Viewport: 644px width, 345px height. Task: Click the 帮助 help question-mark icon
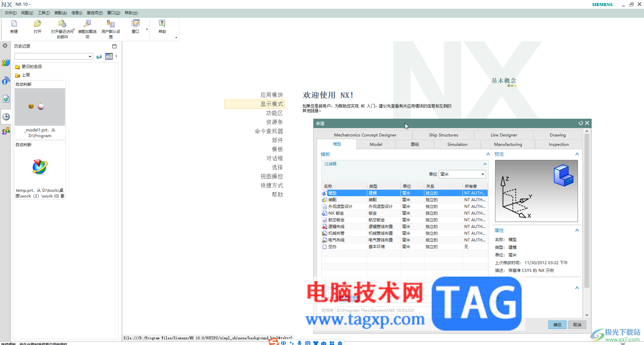[x=162, y=23]
